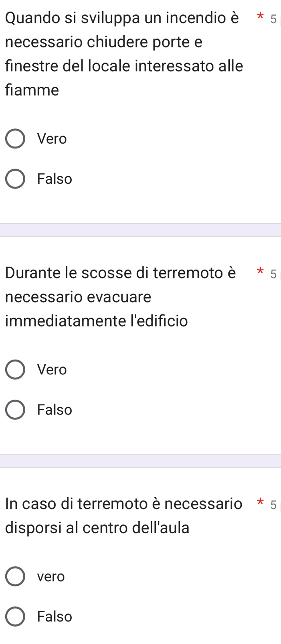The width and height of the screenshot is (281, 644).
Task: Click red required asterisk beside 'In caso di terremoto'
Action: [261, 503]
